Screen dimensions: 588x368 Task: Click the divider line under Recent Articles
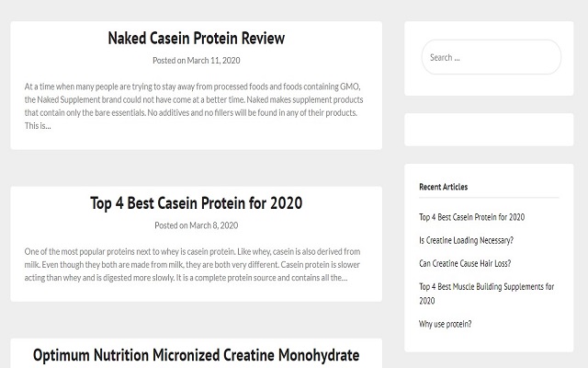pyautogui.click(x=489, y=198)
